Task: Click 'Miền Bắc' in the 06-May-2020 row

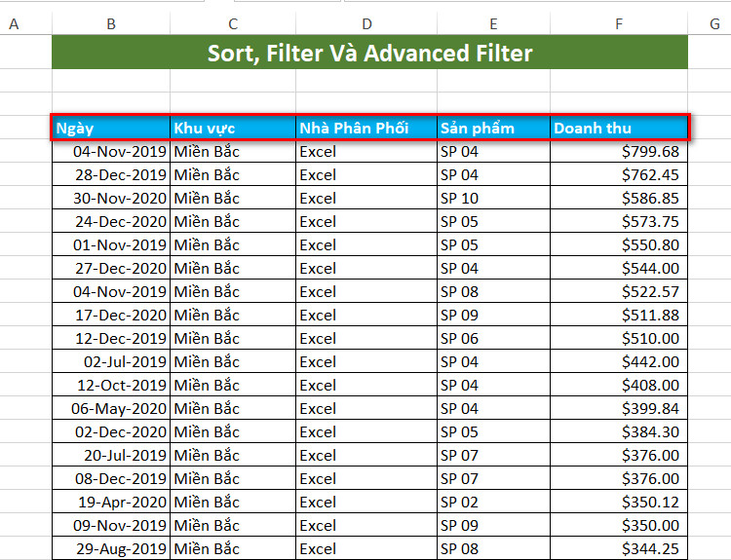Action: coord(233,408)
